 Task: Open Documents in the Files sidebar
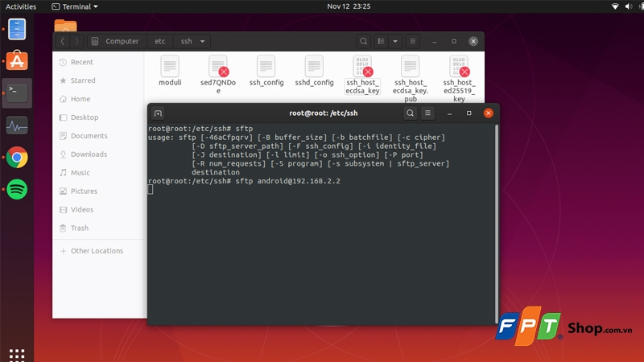click(98, 136)
